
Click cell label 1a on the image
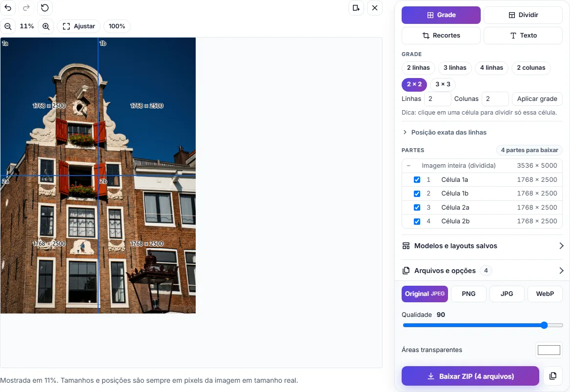(5, 43)
